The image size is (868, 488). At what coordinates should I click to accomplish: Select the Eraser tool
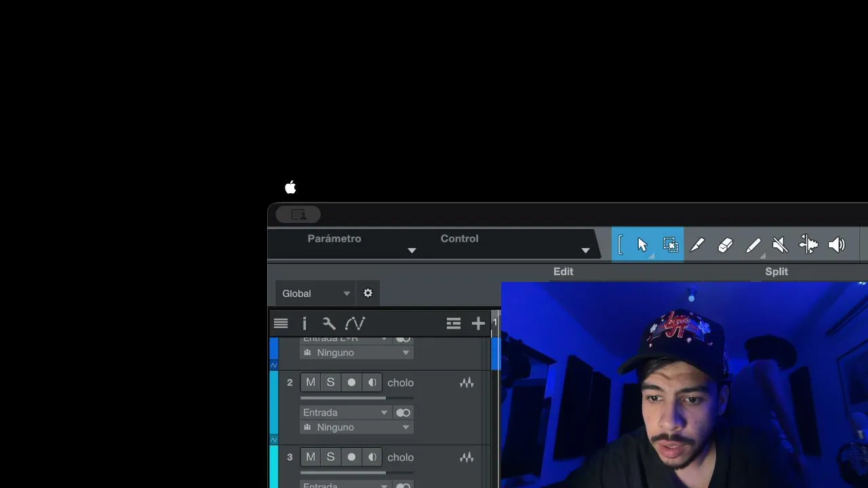click(725, 245)
